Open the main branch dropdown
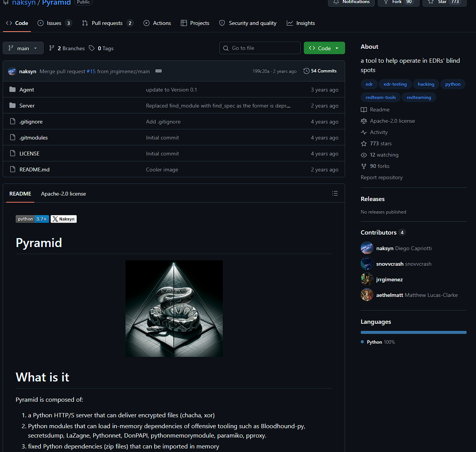This screenshot has height=452, width=476. (x=23, y=48)
